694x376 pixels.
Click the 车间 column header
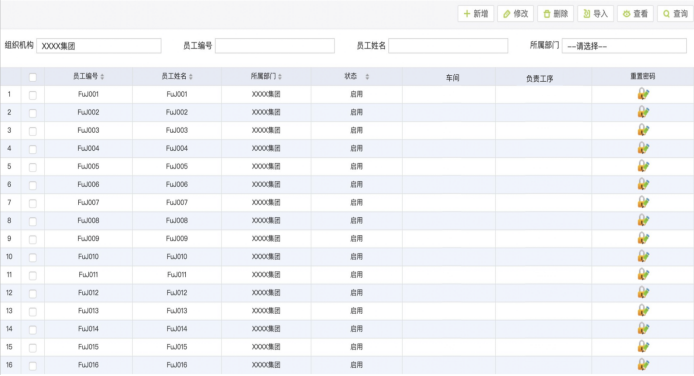[449, 77]
